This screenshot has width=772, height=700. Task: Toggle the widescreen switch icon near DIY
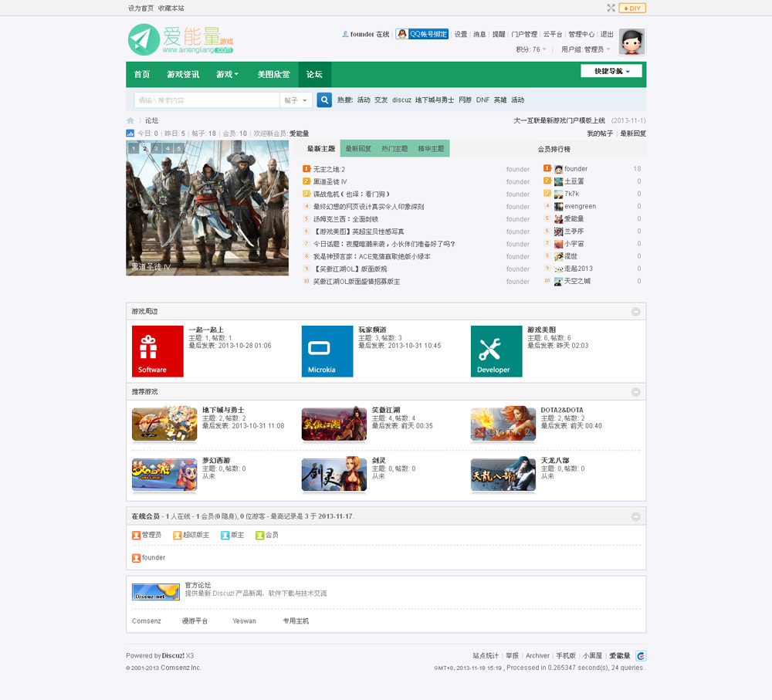pyautogui.click(x=611, y=8)
